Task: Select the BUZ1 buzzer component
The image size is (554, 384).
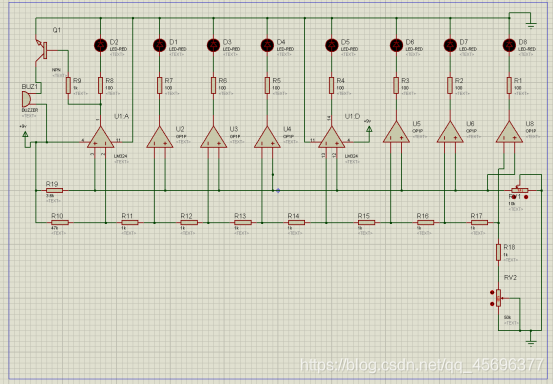Action: 27,99
